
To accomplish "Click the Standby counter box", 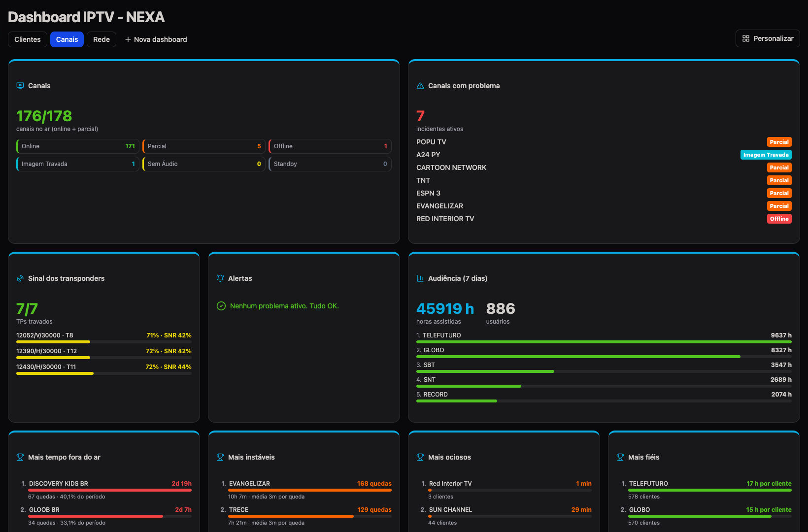I will coord(330,164).
